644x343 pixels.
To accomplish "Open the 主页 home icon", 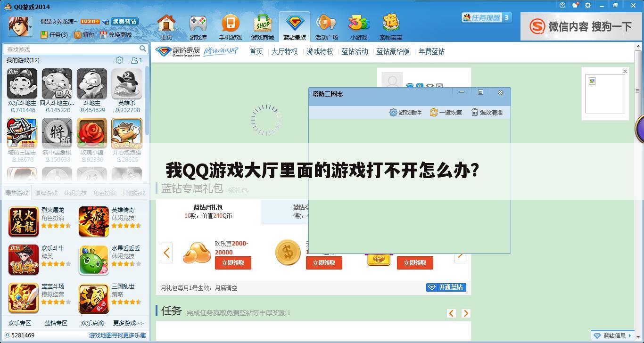I will tap(166, 23).
